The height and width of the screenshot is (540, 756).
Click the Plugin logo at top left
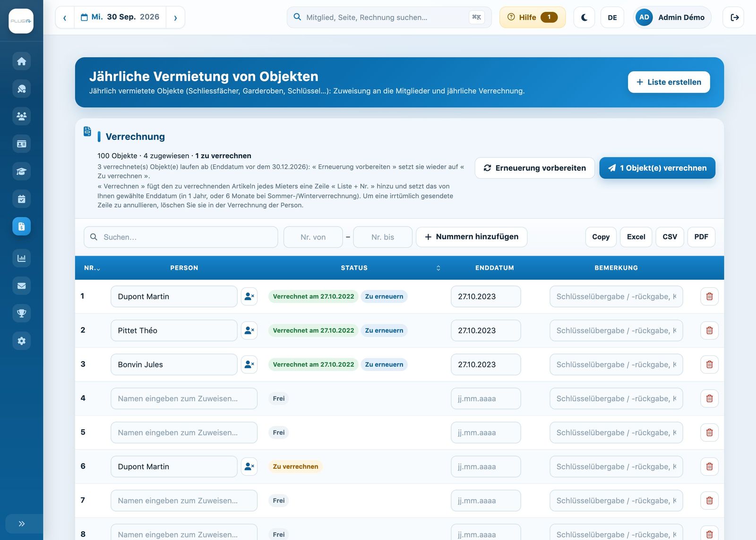[21, 21]
